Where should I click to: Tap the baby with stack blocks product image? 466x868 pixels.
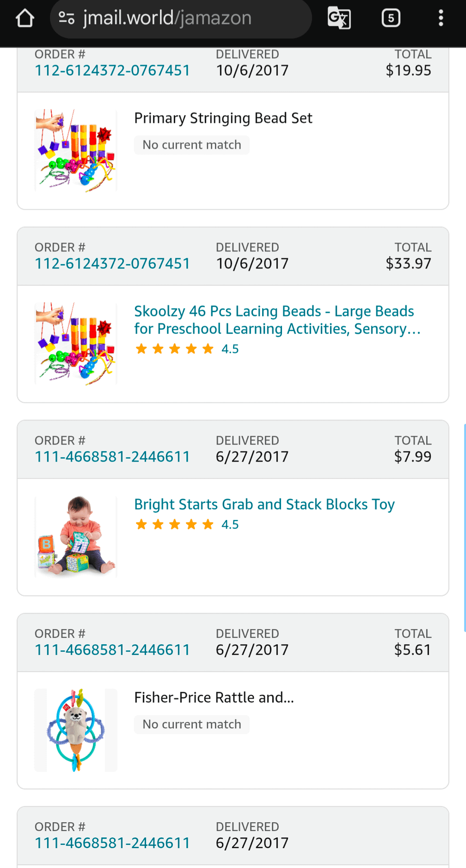pyautogui.click(x=76, y=536)
